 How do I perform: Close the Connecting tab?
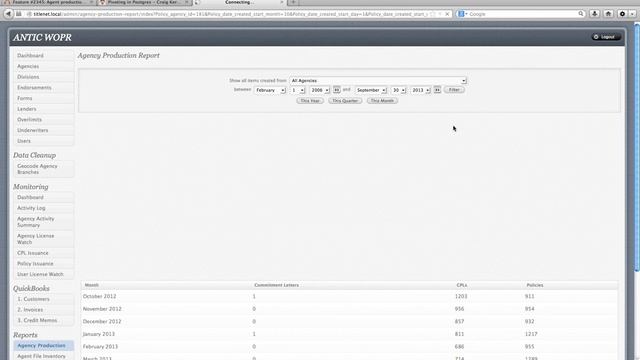[x=282, y=2]
